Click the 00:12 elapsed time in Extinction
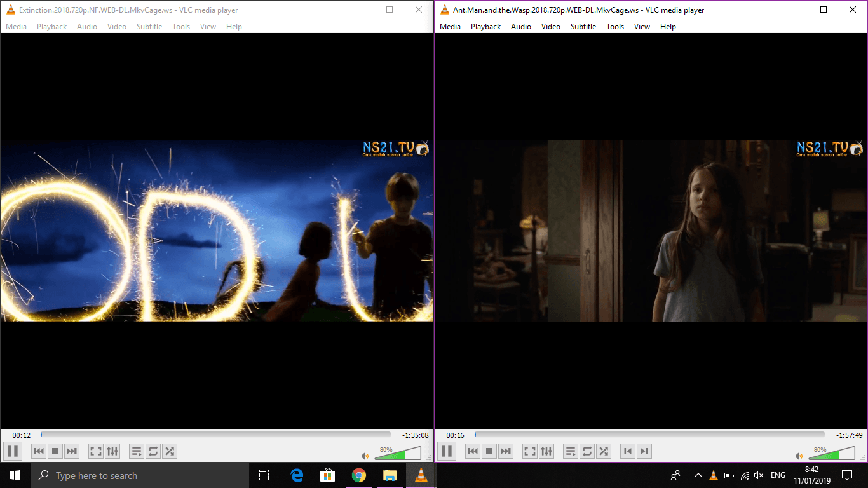Image resolution: width=868 pixels, height=488 pixels. pyautogui.click(x=21, y=435)
